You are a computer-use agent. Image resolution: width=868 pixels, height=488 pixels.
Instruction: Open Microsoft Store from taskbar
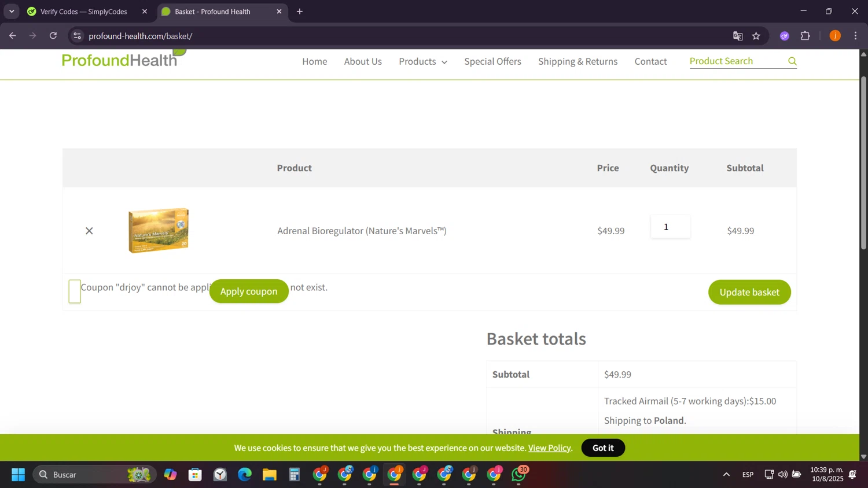click(x=195, y=475)
